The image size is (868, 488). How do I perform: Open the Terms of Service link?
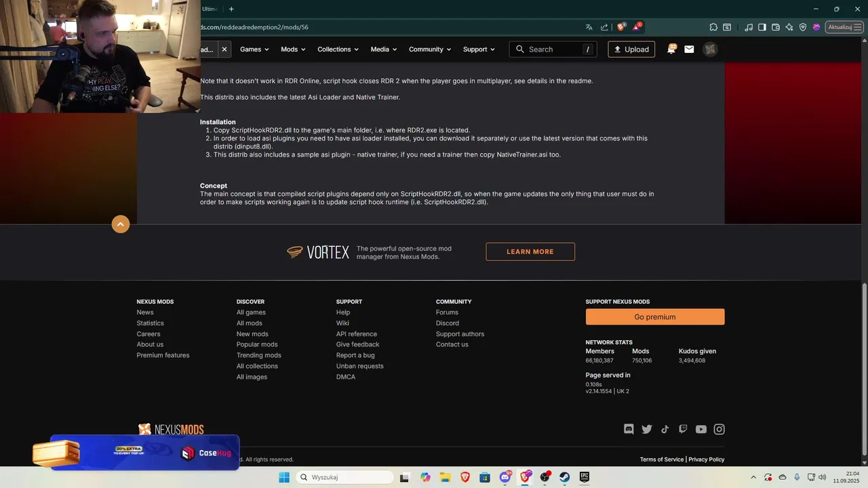pyautogui.click(x=662, y=460)
